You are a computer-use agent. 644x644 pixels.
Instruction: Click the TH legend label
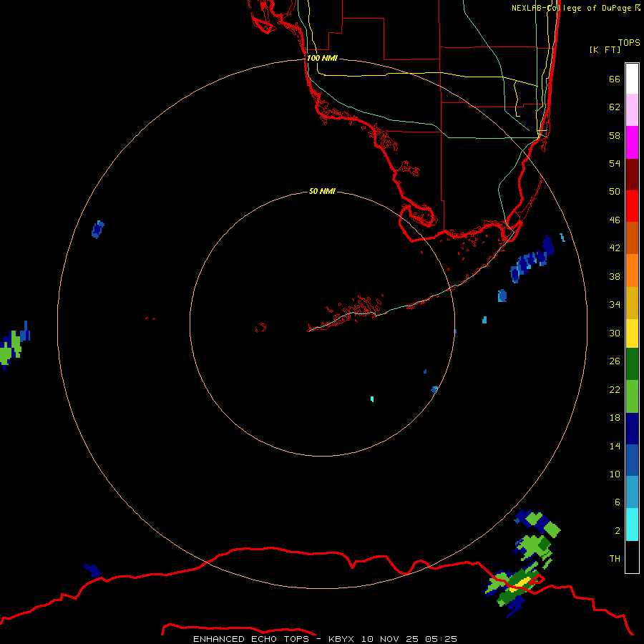pos(615,559)
